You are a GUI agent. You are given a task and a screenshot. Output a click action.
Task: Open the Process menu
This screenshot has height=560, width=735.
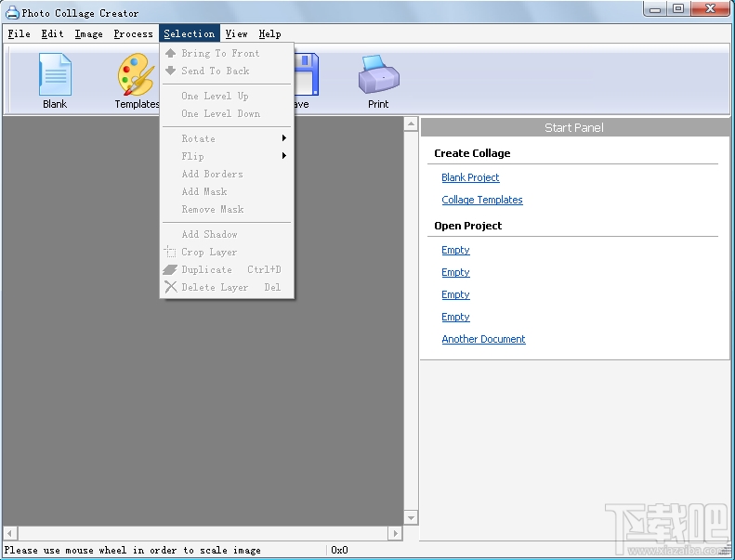click(x=133, y=33)
